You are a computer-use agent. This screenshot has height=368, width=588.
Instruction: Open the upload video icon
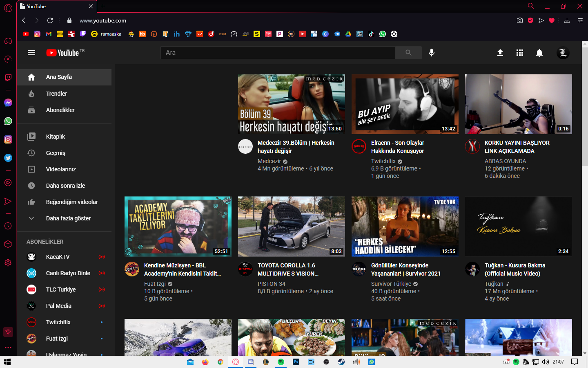pyautogui.click(x=500, y=53)
